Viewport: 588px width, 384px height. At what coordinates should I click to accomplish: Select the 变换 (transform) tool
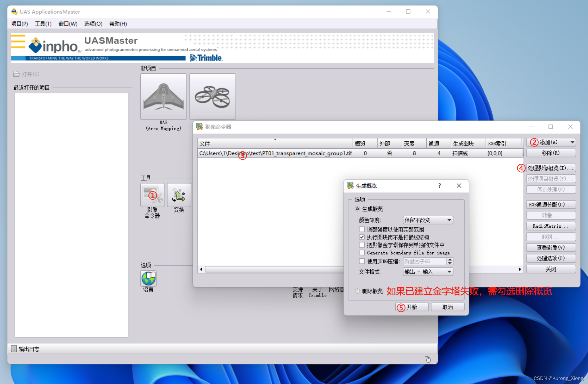179,195
